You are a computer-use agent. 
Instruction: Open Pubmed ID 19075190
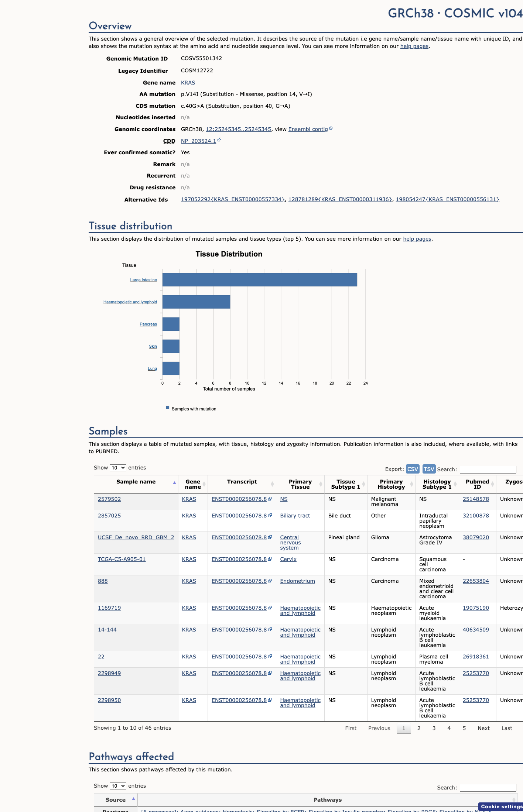(x=476, y=608)
